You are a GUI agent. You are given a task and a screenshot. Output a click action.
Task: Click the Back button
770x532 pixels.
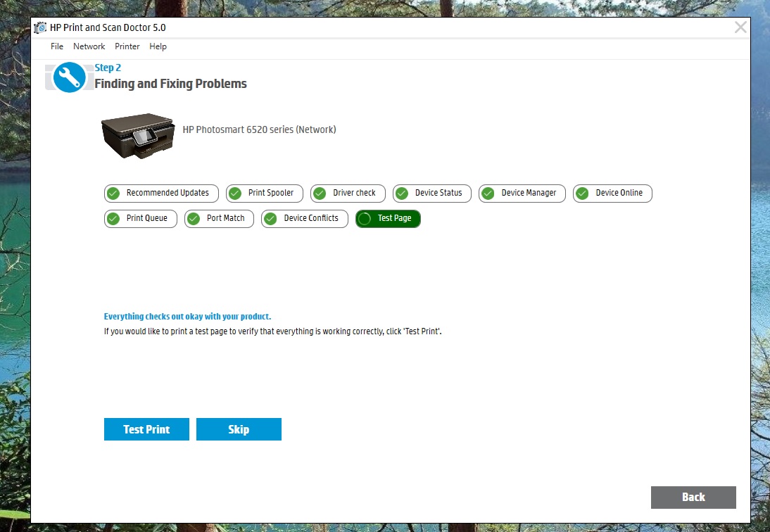[x=693, y=497]
